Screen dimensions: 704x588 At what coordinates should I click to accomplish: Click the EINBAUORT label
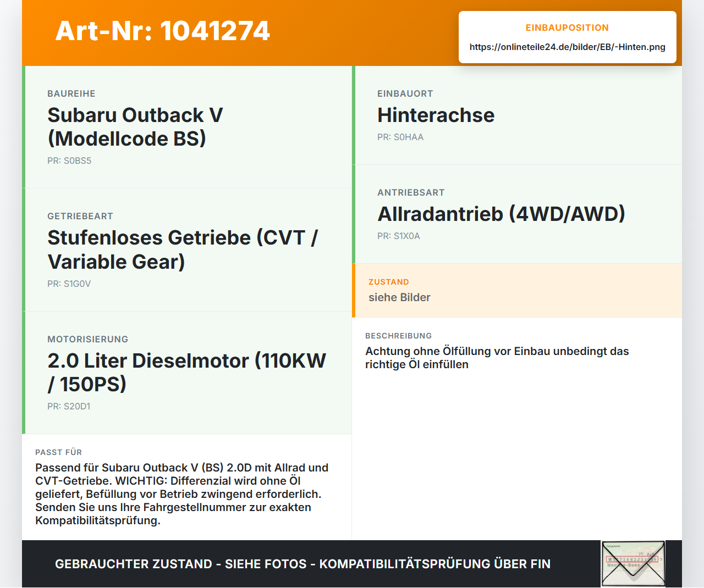coord(405,93)
